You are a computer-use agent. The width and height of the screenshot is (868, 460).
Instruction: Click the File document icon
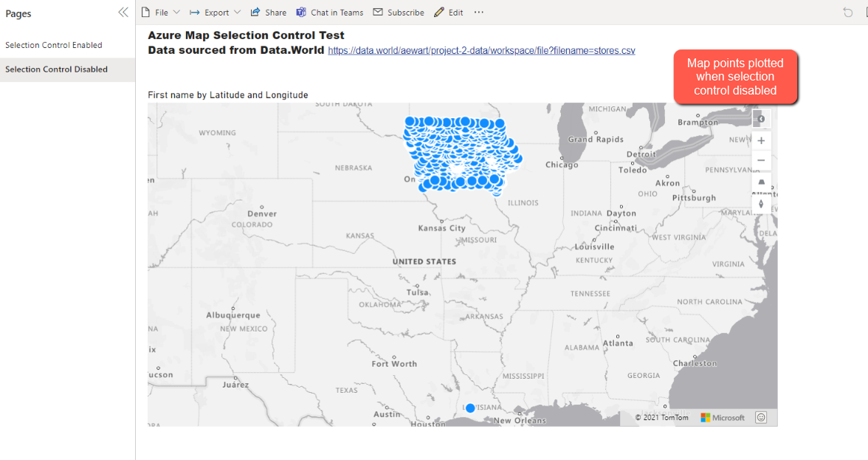[145, 12]
